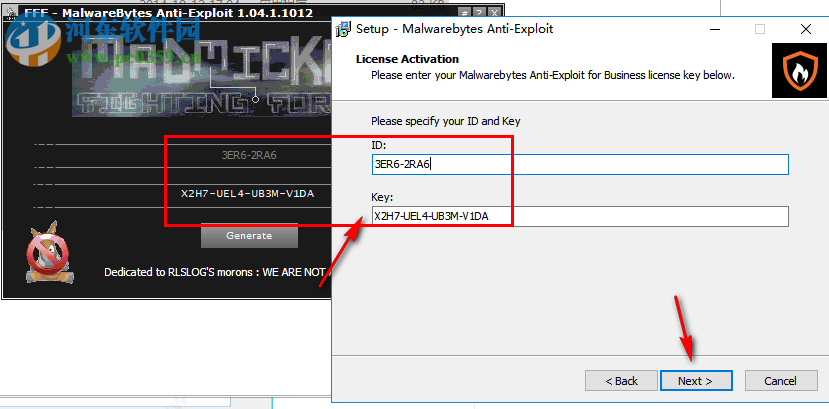Viewport: 829px width, 409px height.
Task: Click the 'Key:' label in Setup
Action: (382, 197)
